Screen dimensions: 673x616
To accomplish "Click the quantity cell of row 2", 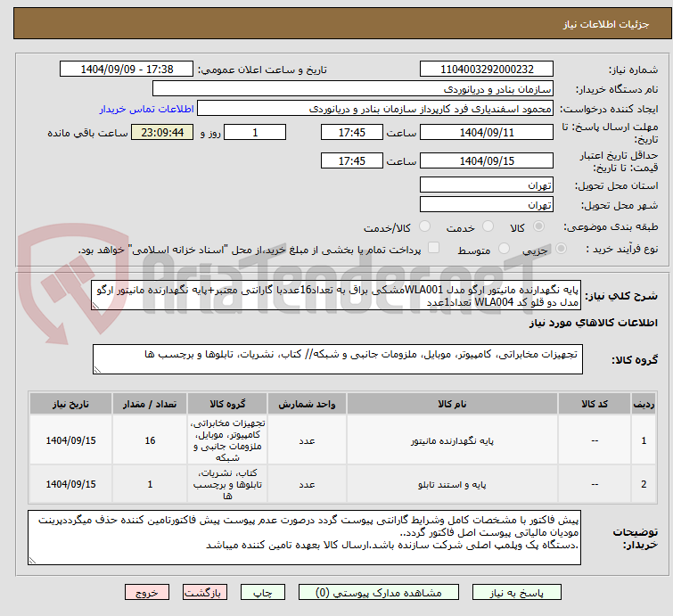I will pyautogui.click(x=150, y=484).
